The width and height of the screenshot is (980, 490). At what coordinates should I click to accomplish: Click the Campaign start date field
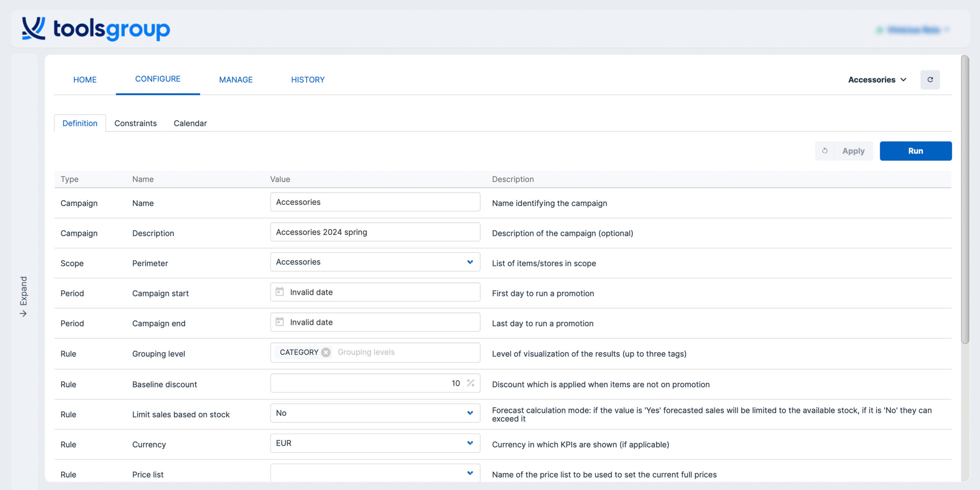click(375, 292)
